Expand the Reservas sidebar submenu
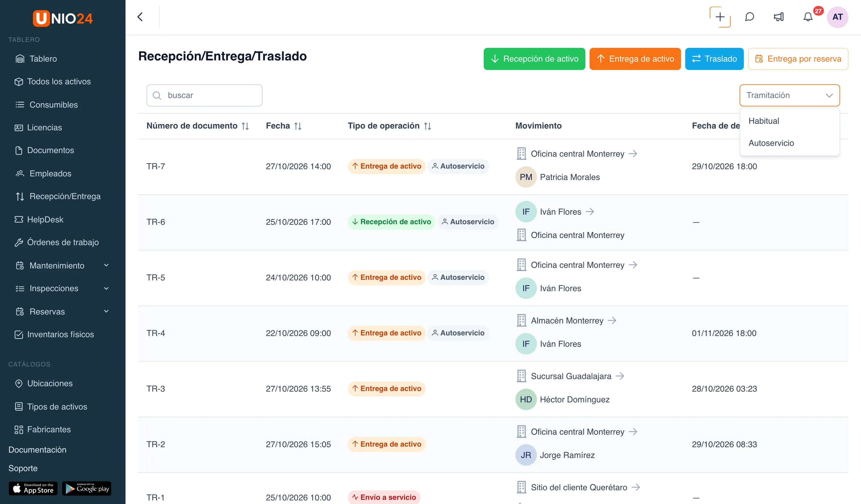Viewport: 861px width, 504px height. (106, 311)
